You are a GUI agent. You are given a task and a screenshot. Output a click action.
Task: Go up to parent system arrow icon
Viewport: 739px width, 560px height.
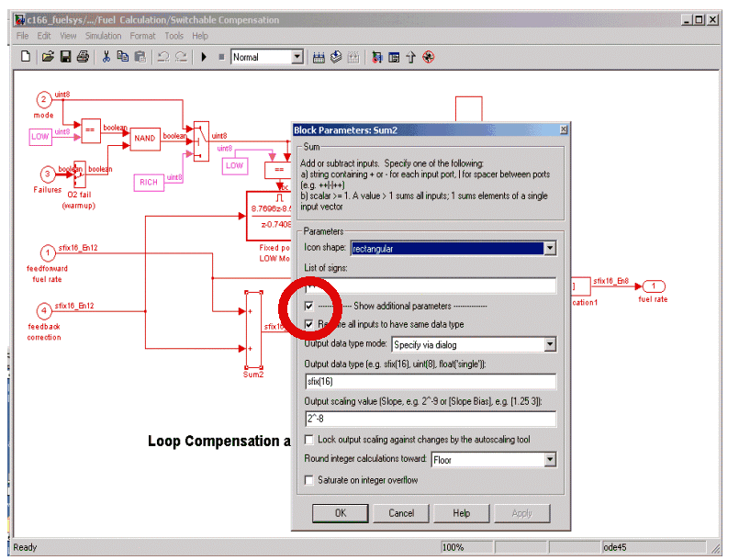tap(410, 57)
